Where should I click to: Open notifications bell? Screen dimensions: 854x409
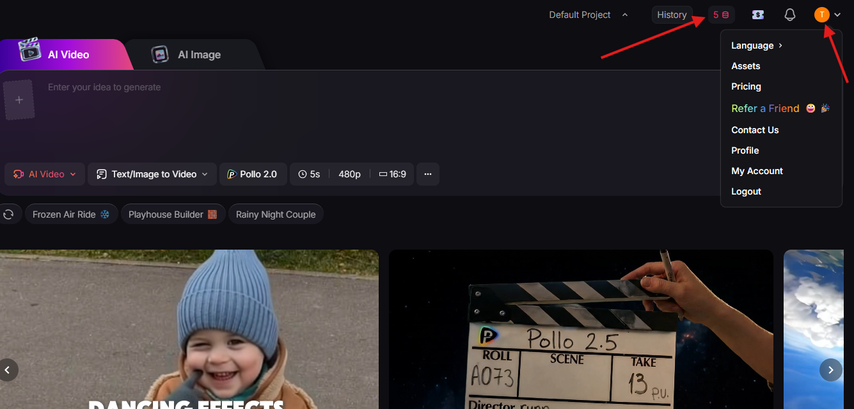pyautogui.click(x=790, y=15)
